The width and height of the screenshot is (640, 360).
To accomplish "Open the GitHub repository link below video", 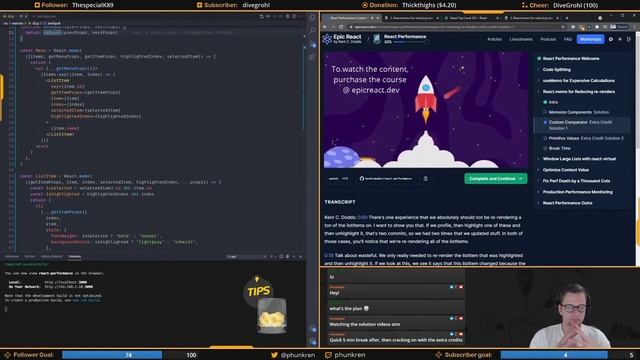I will 386,179.
